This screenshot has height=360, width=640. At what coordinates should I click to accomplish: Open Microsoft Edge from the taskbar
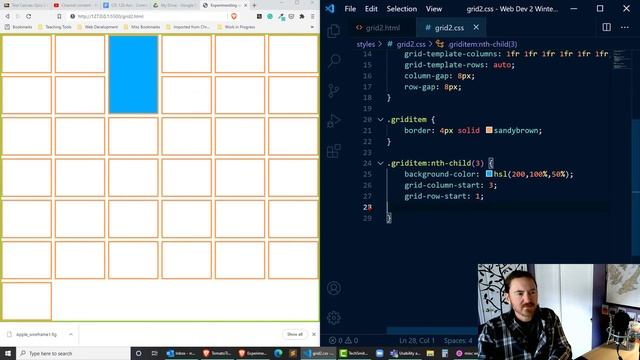278,353
